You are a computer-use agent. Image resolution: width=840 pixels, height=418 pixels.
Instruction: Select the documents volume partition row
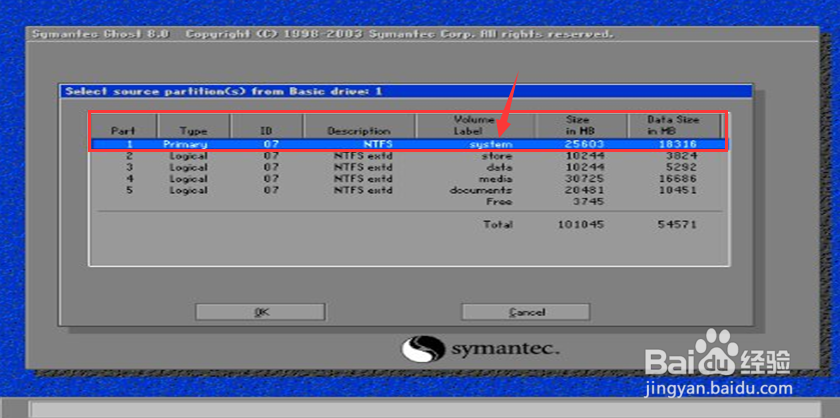click(407, 190)
